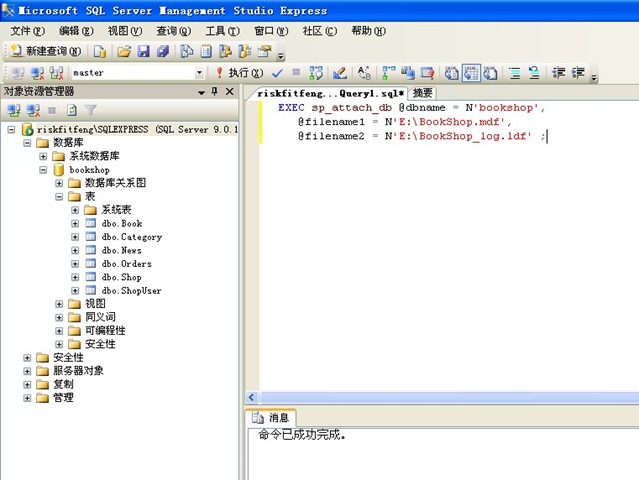The image size is (639, 480).
Task: Open the File menu
Action: [27, 31]
